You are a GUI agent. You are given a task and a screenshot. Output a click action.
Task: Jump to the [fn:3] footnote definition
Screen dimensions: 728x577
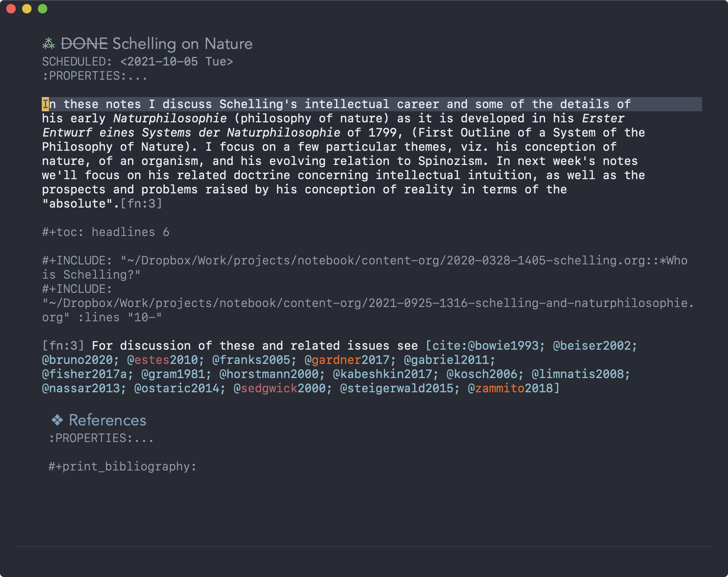(x=63, y=346)
